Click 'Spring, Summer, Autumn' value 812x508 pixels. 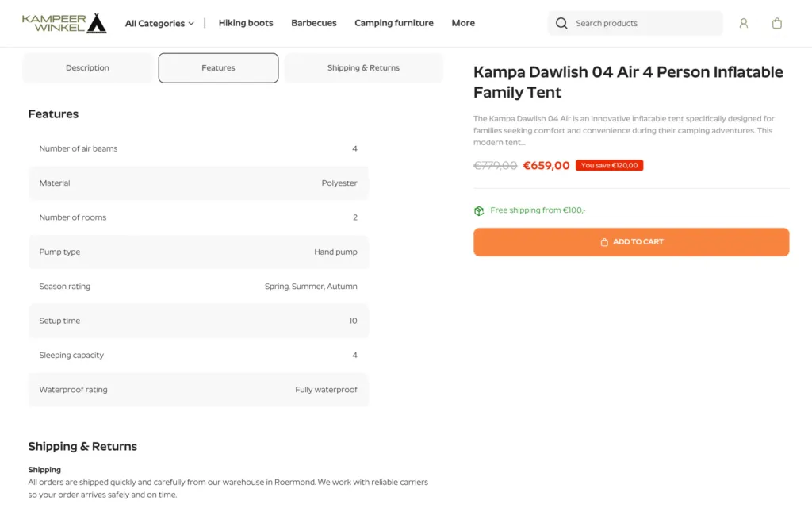[x=311, y=286]
